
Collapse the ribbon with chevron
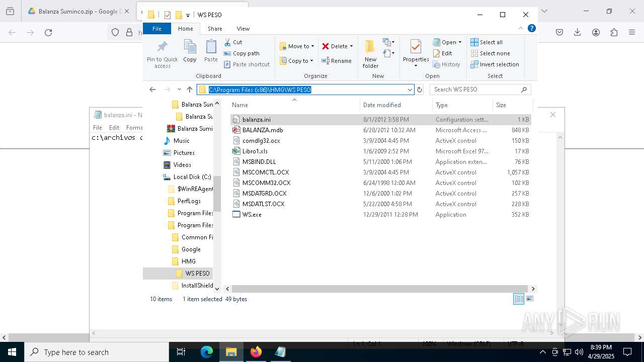(521, 28)
